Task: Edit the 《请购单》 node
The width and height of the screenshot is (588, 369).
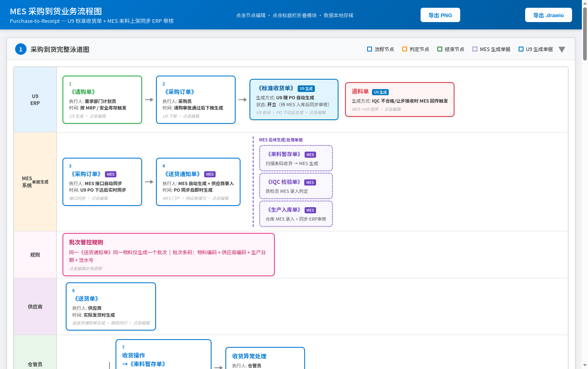Action: click(x=102, y=100)
